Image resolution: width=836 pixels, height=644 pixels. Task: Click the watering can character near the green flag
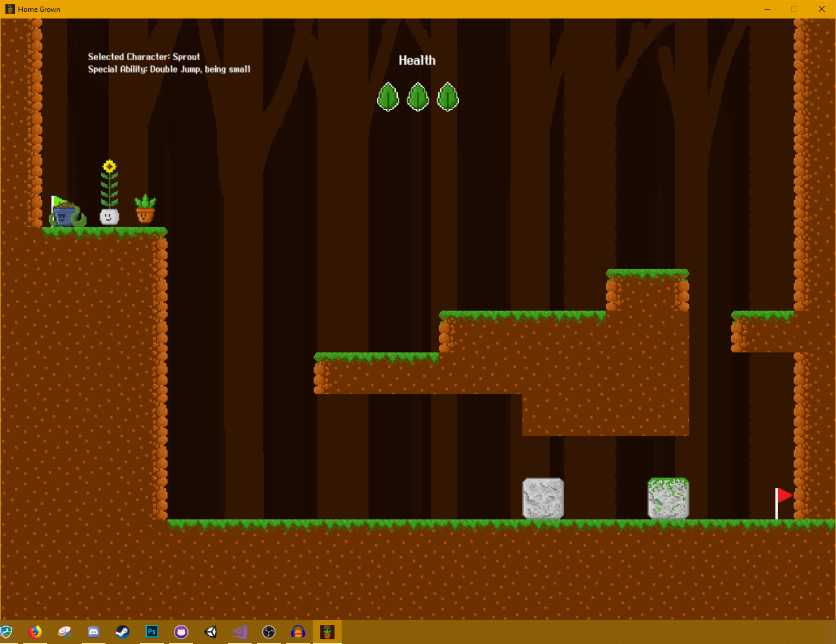coord(66,216)
